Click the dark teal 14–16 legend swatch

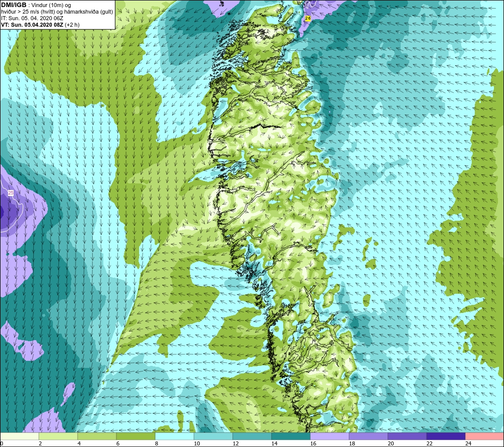(x=291, y=436)
